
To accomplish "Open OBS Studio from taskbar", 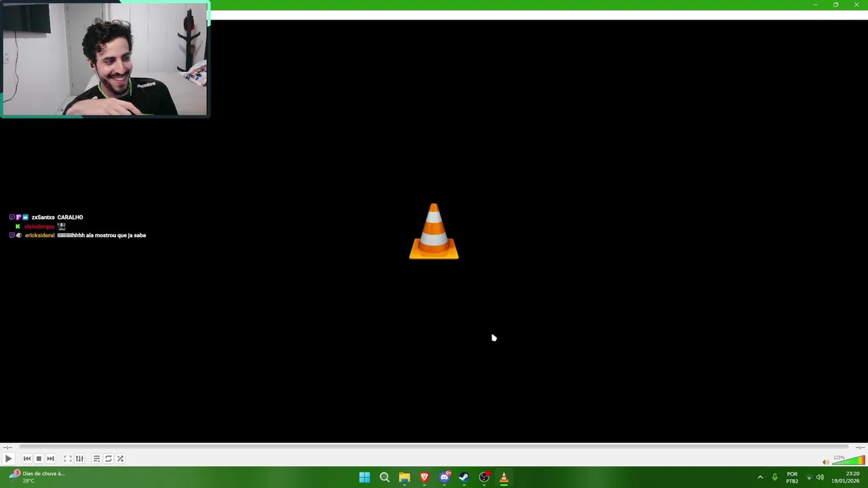I will pos(484,478).
